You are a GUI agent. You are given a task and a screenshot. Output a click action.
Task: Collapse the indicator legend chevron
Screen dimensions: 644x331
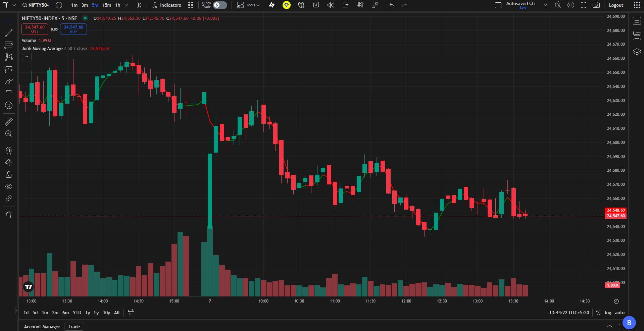tap(27, 57)
